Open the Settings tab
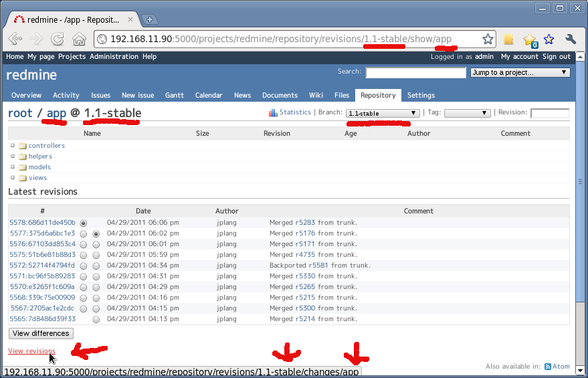588x378 pixels. pyautogui.click(x=421, y=95)
